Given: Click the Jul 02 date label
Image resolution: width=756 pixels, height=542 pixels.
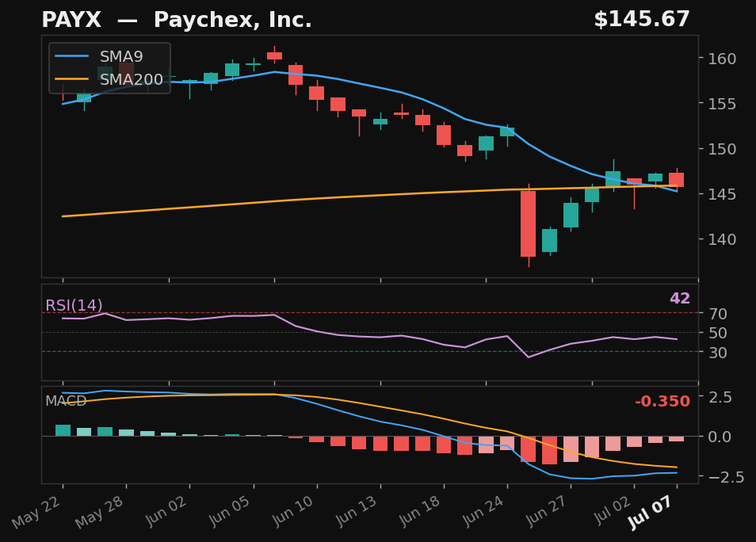Looking at the screenshot, I should click(x=613, y=510).
